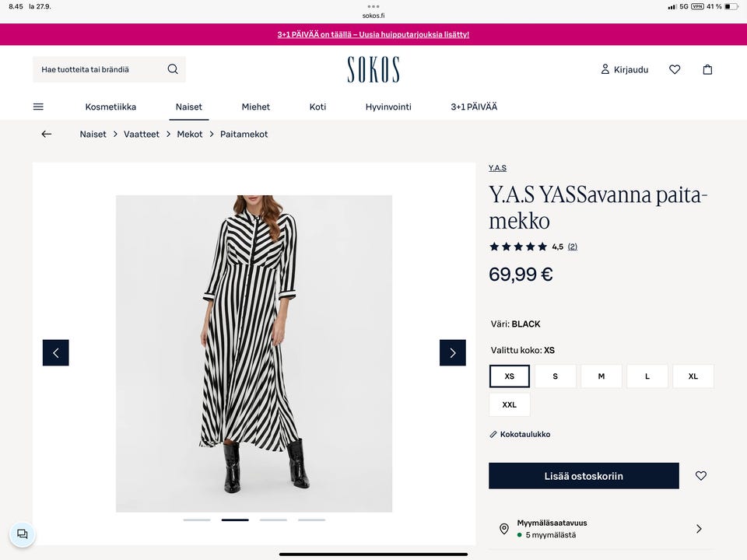747x560 pixels.
Task: Choose size XXL
Action: 509,404
